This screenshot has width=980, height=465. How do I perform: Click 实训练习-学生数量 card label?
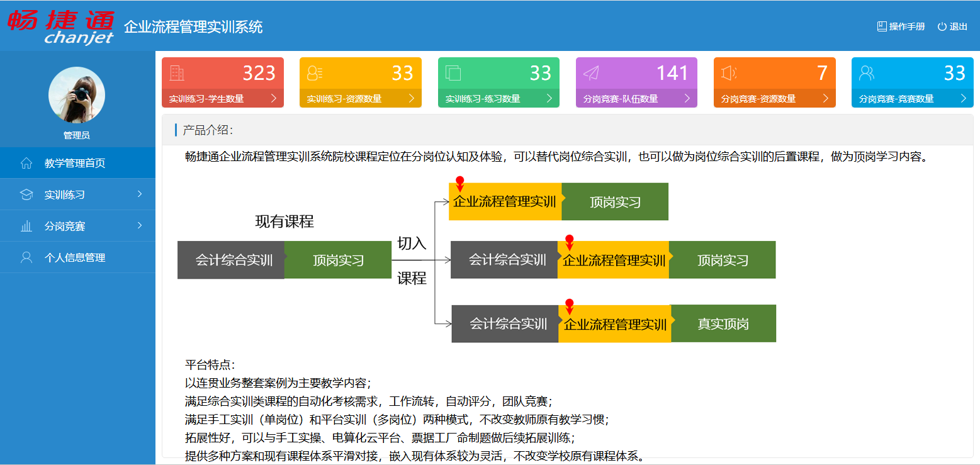[x=206, y=99]
